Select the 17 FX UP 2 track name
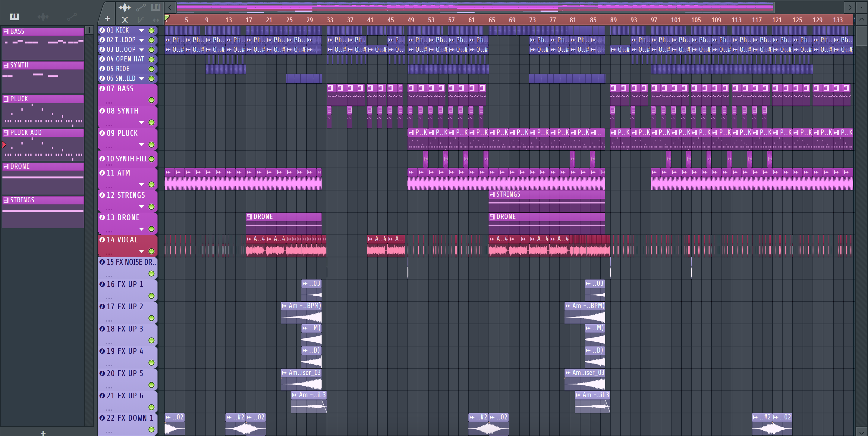868x436 pixels. pyautogui.click(x=125, y=307)
